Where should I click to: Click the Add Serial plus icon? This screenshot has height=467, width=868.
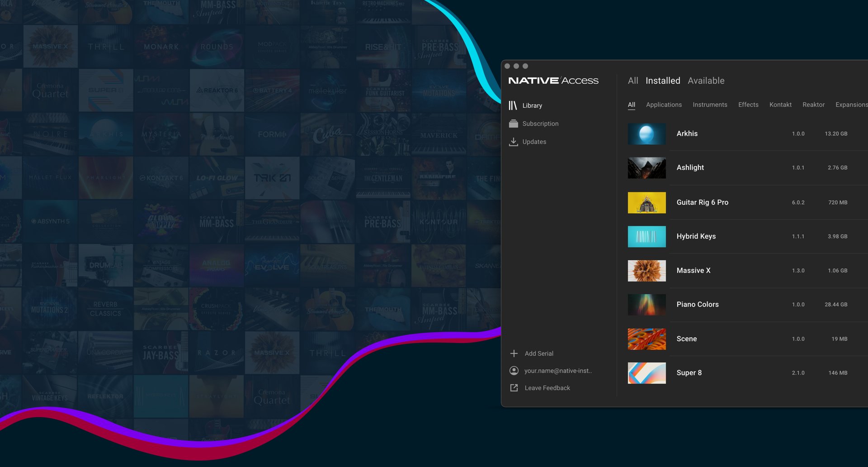pyautogui.click(x=514, y=353)
